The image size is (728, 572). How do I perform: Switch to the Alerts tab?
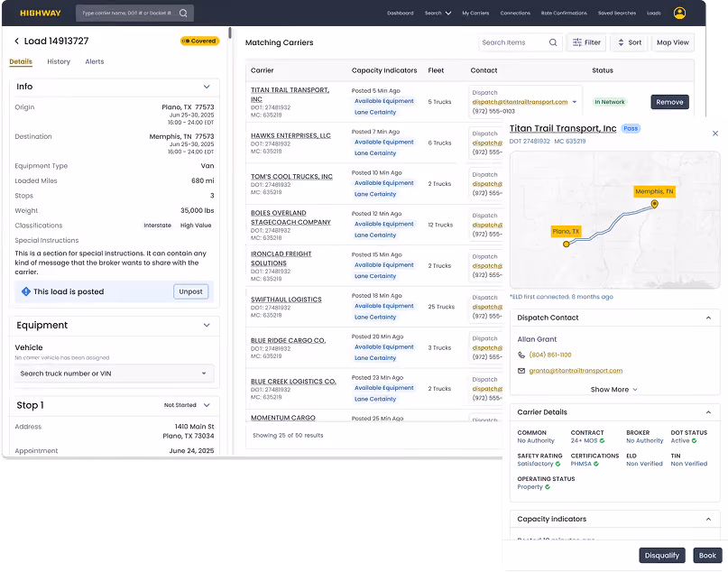coord(94,61)
